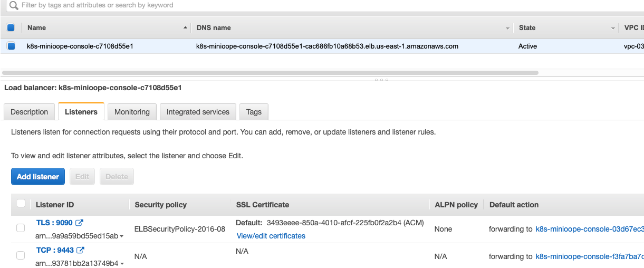This screenshot has width=644, height=268.
Task: Click the search magnifier icon in filter bar
Action: point(14,5)
